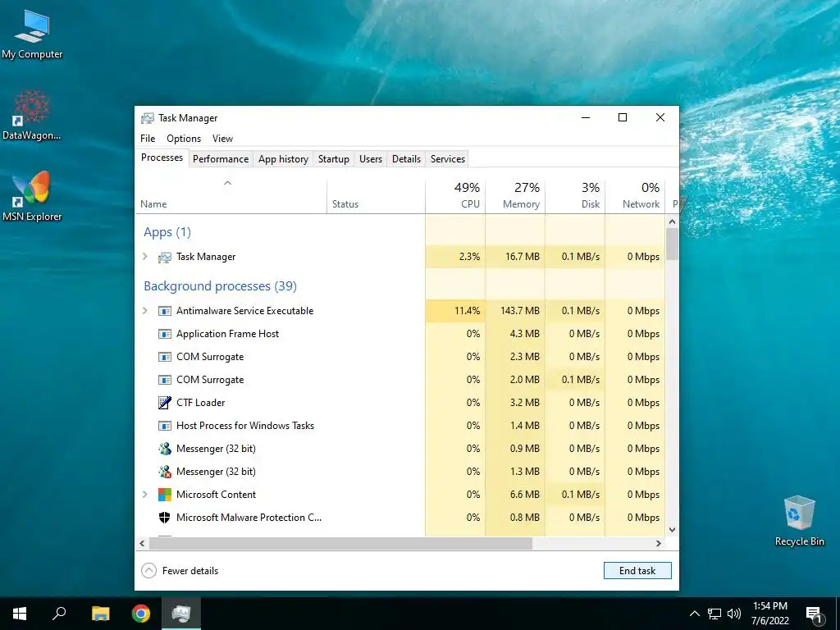The image size is (840, 630).
Task: Click the horizontal scrollbar thumb
Action: [x=340, y=543]
